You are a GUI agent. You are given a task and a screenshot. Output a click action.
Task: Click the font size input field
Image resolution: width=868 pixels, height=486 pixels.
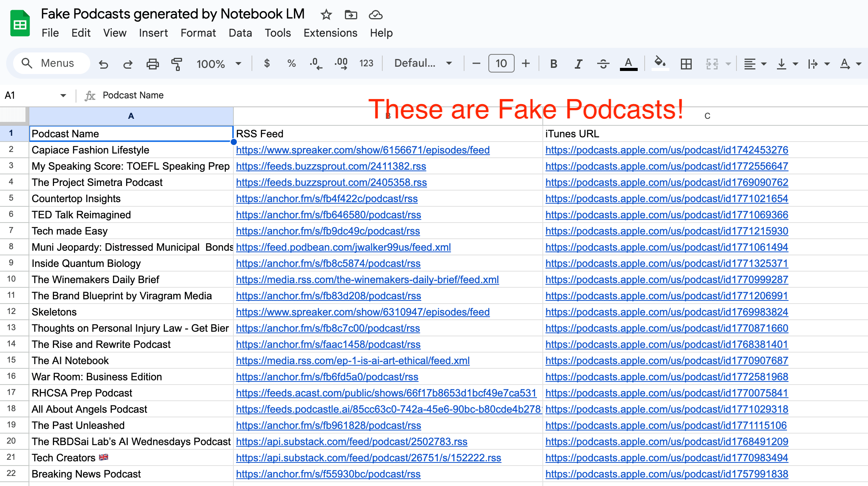click(x=501, y=63)
